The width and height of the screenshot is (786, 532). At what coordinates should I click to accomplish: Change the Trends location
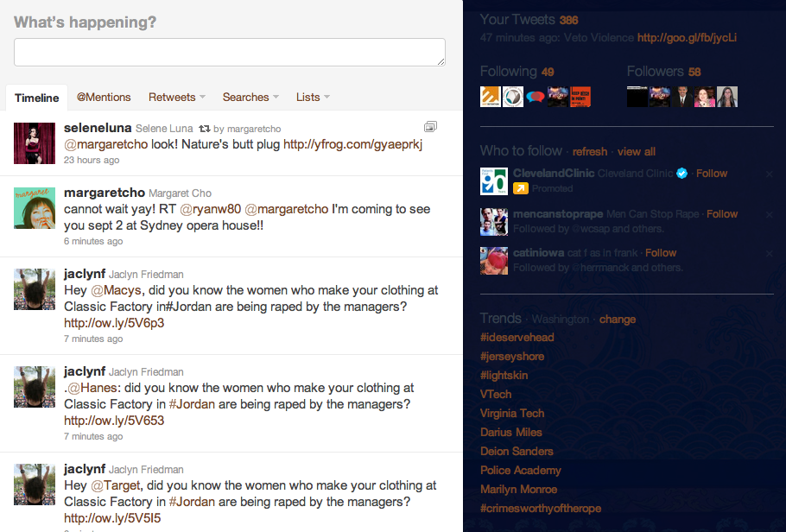coord(618,320)
